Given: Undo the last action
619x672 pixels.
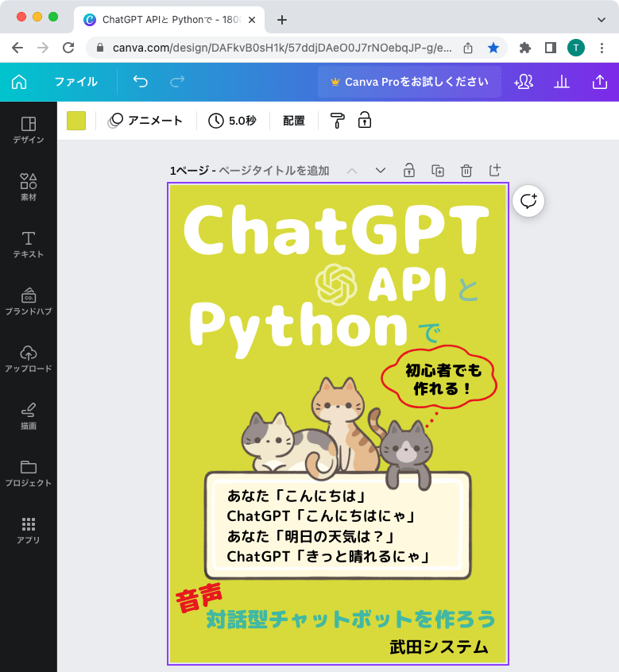Looking at the screenshot, I should (140, 82).
